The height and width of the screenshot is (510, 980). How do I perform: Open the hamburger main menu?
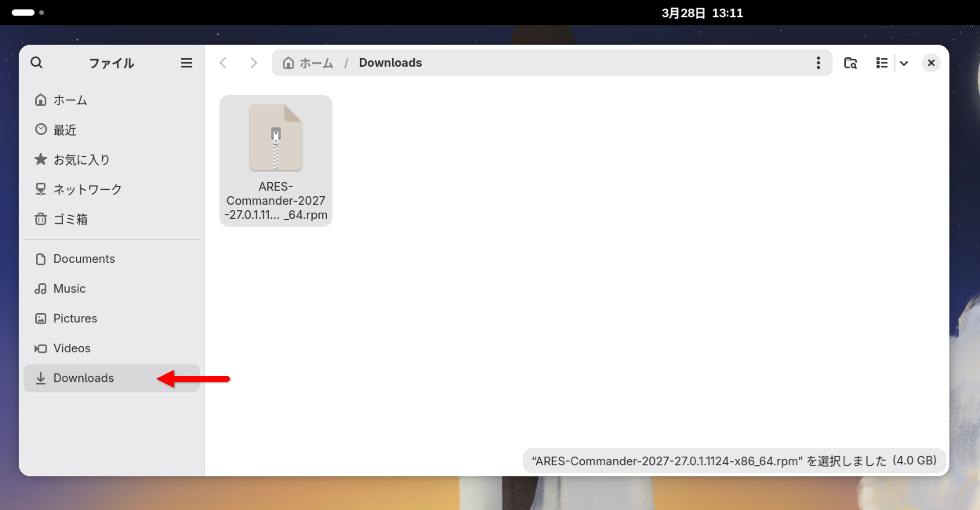[186, 63]
